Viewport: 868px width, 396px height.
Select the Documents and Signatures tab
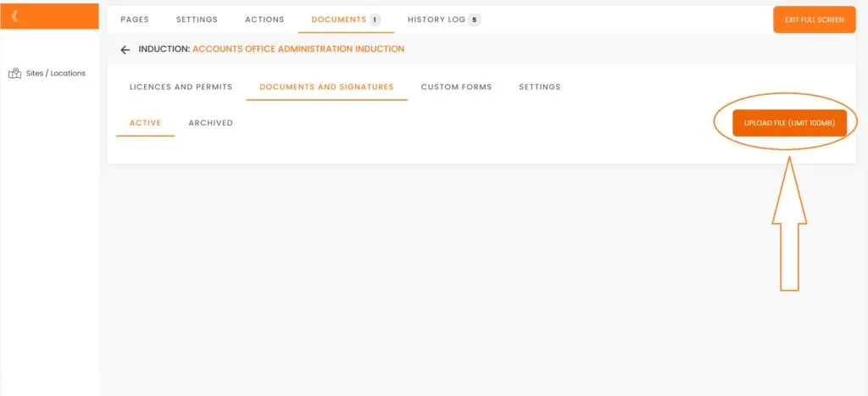(x=326, y=87)
